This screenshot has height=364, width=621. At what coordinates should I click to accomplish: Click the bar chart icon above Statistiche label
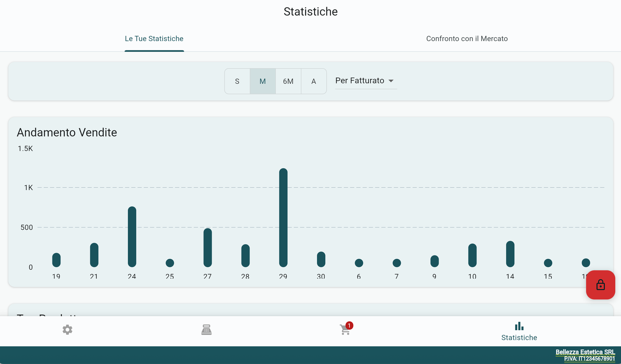point(519,326)
